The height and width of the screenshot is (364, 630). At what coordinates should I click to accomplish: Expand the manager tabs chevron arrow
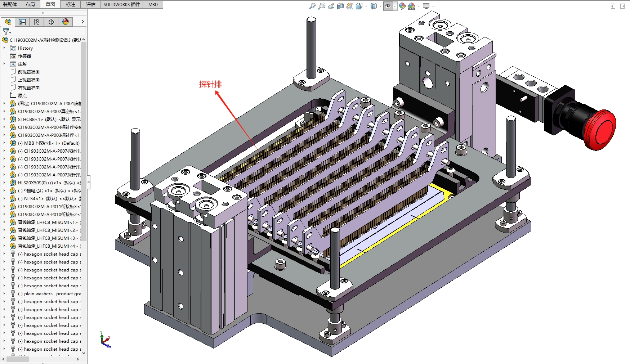(82, 22)
